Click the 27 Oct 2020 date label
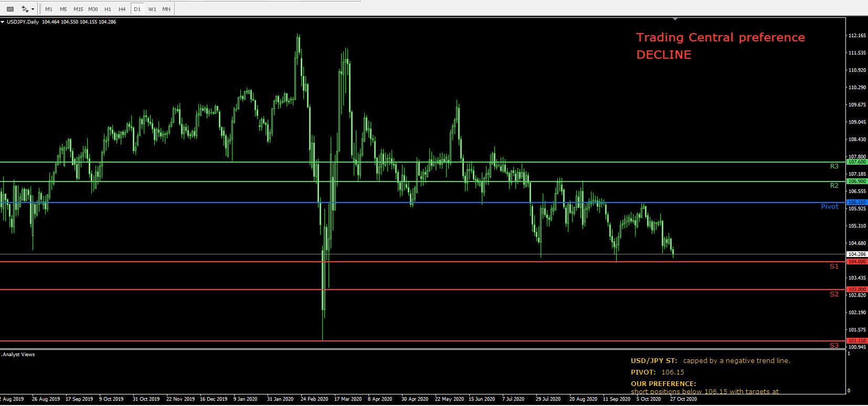The width and height of the screenshot is (868, 406). pos(683,399)
